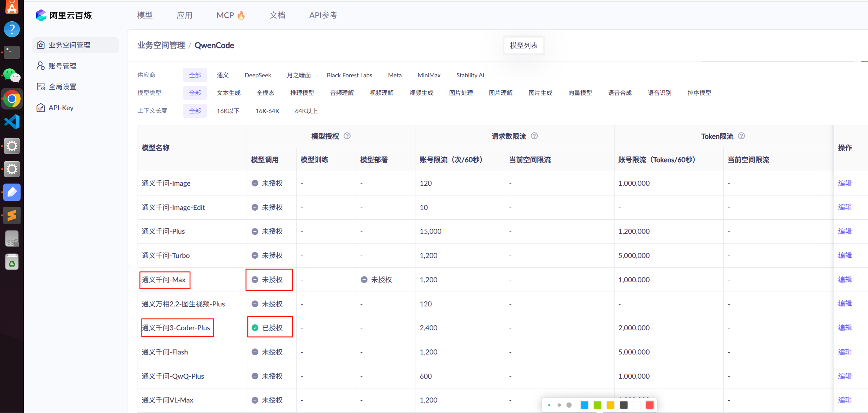Open Visual Studio Code from the dock

(12, 122)
